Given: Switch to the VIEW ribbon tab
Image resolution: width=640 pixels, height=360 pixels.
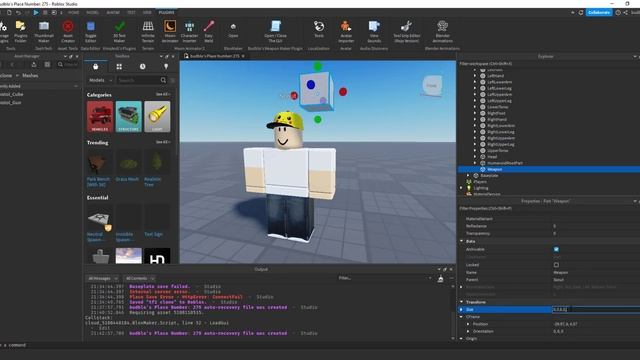Looking at the screenshot, I should pyautogui.click(x=147, y=13).
